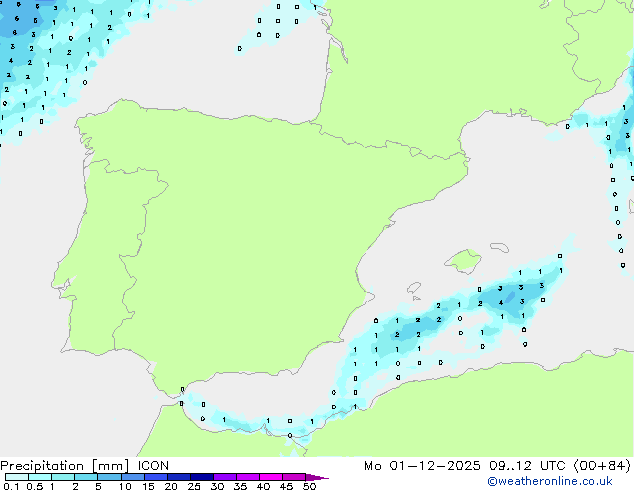Click the '40' legend scale label
This screenshot has height=490, width=634.
click(263, 486)
